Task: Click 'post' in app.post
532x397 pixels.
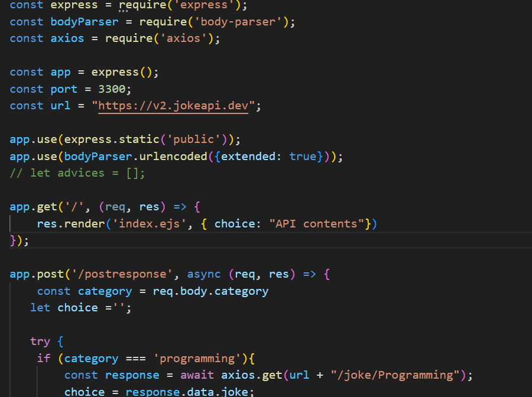Action: [x=50, y=274]
